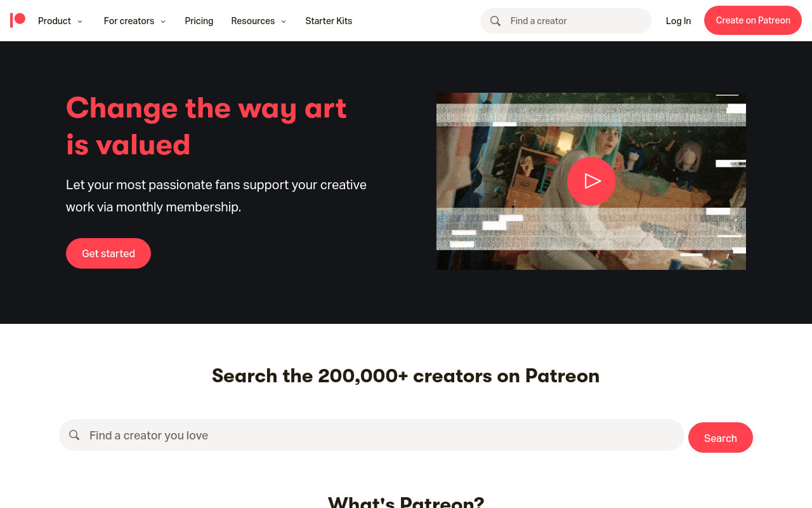812x508 pixels.
Task: Go to the Pricing page
Action: click(x=199, y=21)
